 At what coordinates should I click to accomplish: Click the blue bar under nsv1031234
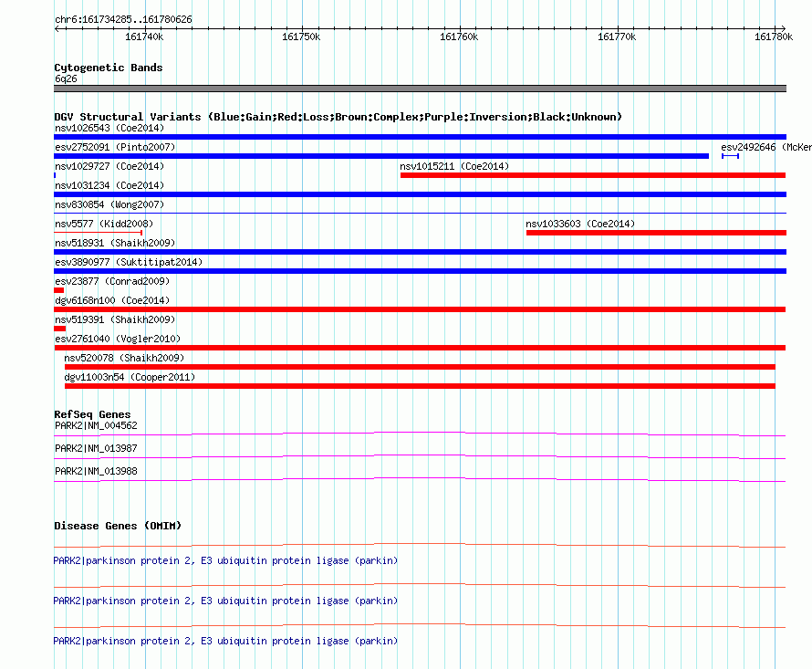(420, 194)
